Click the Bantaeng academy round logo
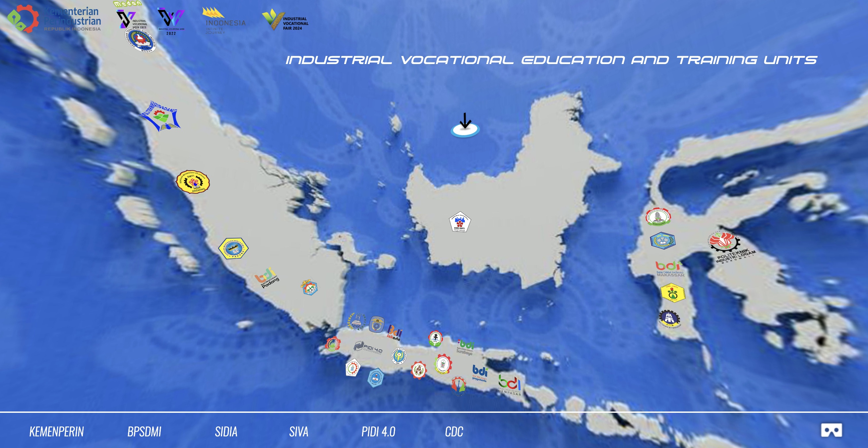The height and width of the screenshot is (448, 868). (x=658, y=217)
